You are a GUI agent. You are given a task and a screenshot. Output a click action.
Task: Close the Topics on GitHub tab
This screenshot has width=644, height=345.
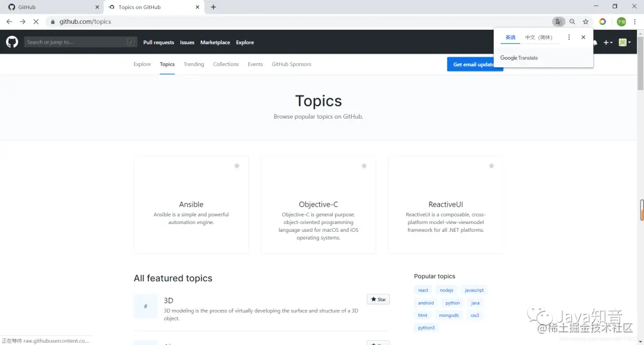(197, 7)
